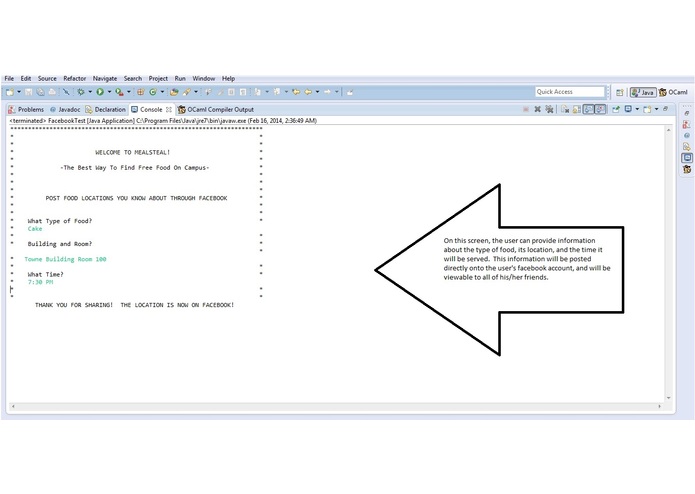Click the Display Selected Console monitor icon
Viewport: 695px width, 494px height.
pyautogui.click(x=628, y=109)
